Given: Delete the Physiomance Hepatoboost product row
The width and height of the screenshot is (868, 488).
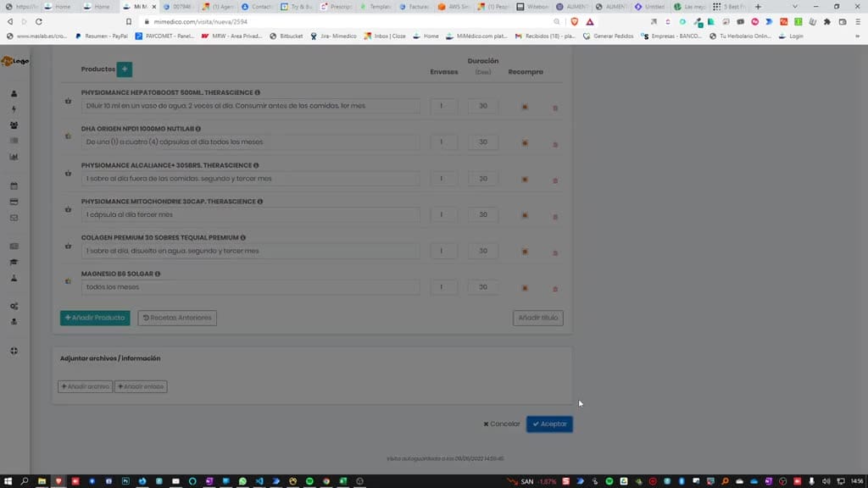Looking at the screenshot, I should pos(555,108).
